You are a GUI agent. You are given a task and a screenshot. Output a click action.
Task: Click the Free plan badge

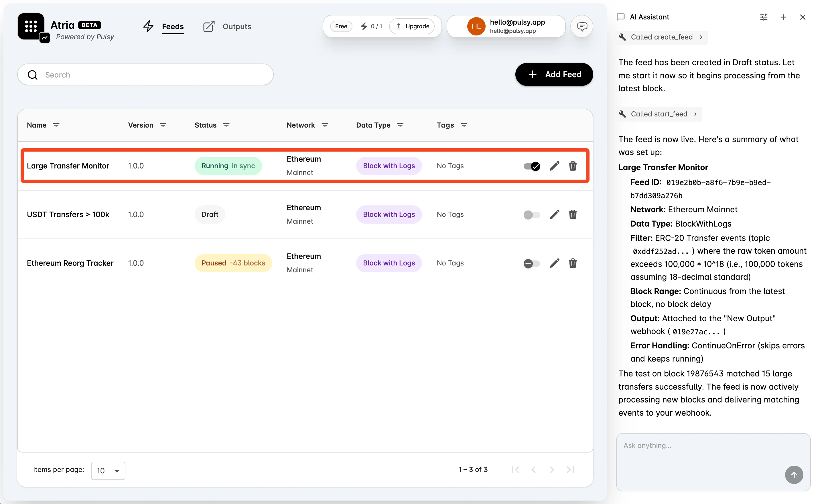point(341,26)
